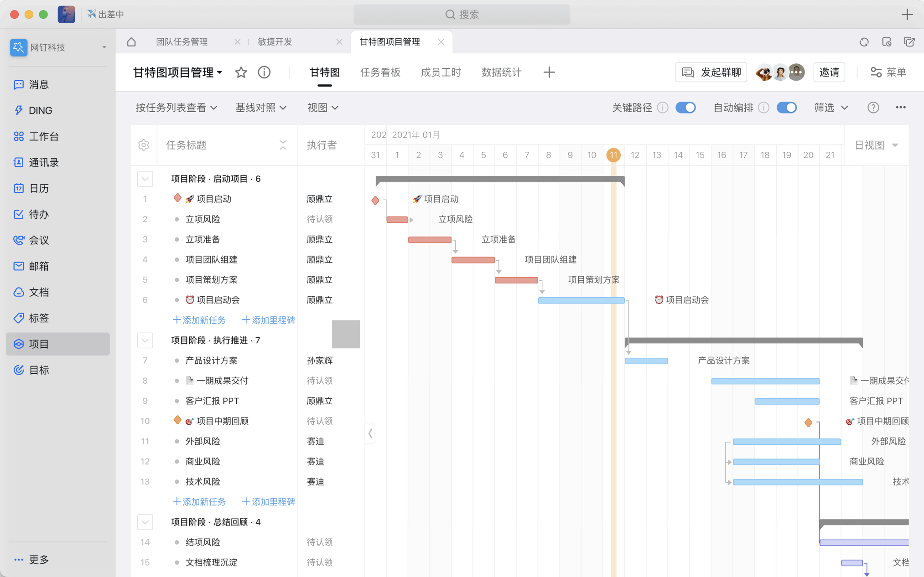
Task: Open the help question mark icon
Action: (873, 108)
